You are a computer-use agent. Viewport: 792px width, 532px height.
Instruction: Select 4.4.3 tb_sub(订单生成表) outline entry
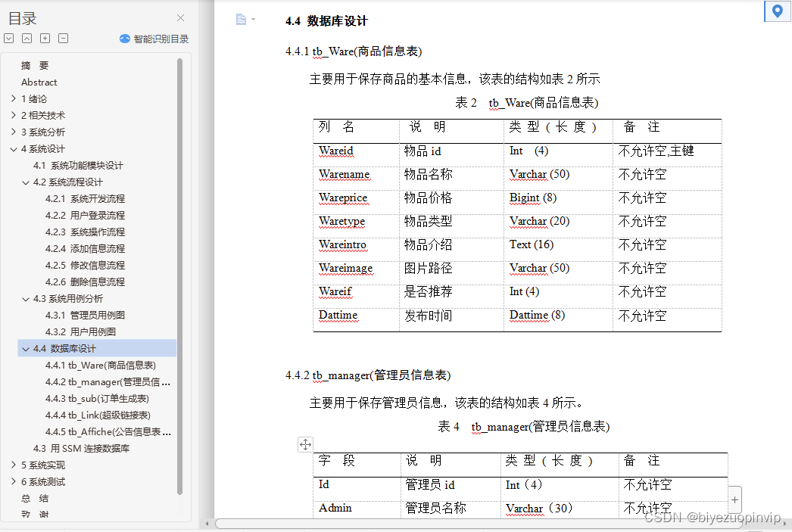(x=97, y=399)
